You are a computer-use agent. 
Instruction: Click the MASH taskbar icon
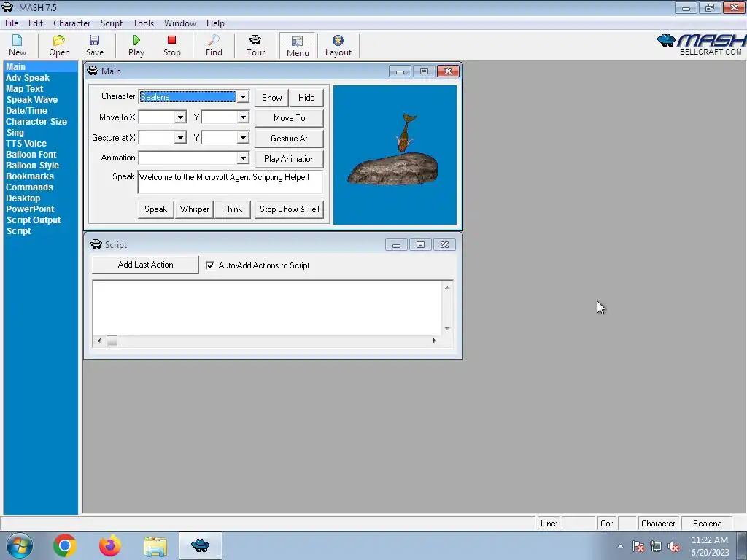pos(200,545)
